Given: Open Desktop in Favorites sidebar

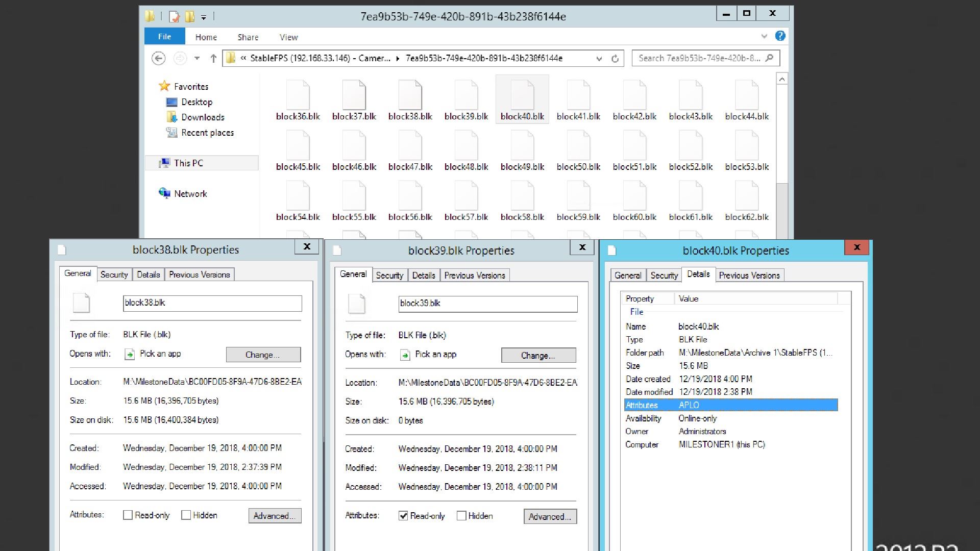Looking at the screenshot, I should coord(197,102).
